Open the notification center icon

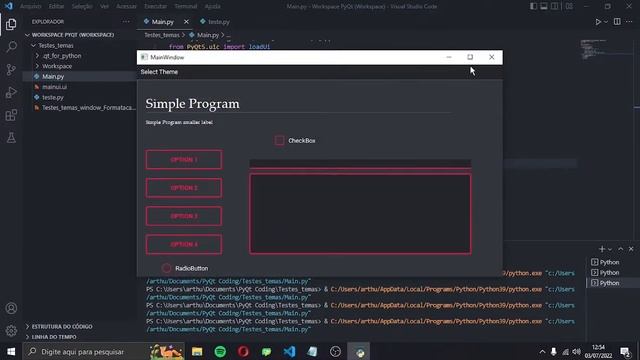pos(625,351)
